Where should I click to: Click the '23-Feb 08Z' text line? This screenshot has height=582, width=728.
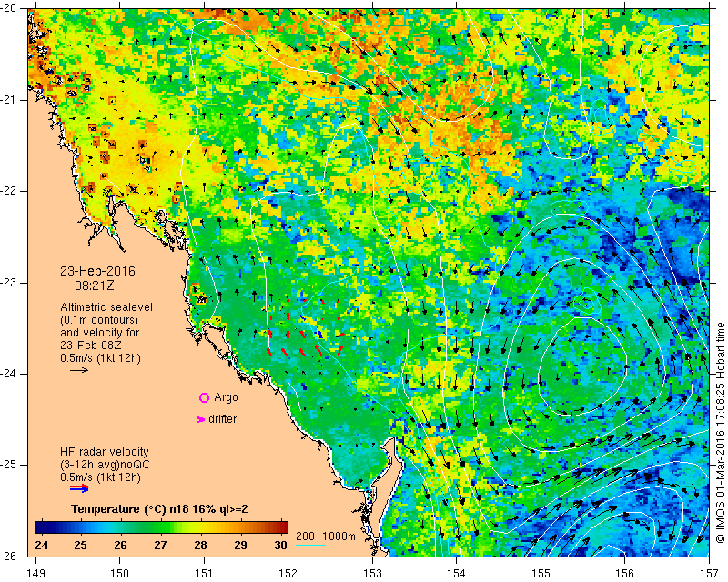pyautogui.click(x=89, y=346)
